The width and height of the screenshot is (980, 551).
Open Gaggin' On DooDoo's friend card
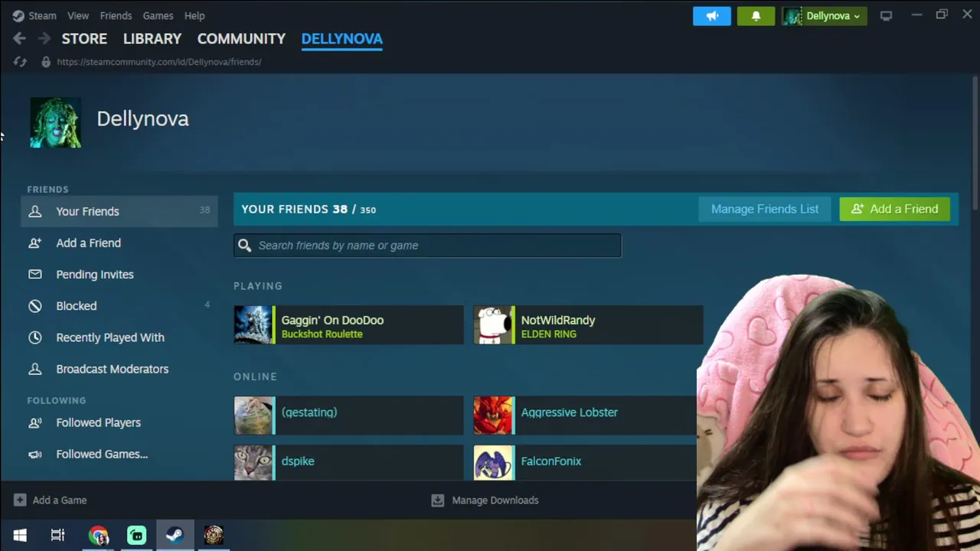(348, 325)
